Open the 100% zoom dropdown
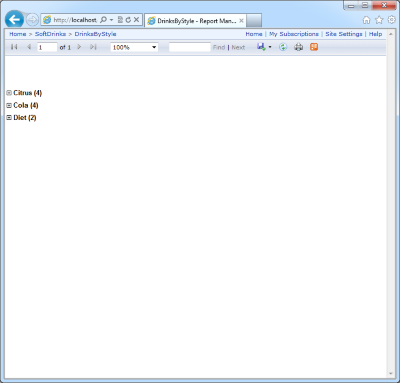400x383 pixels. click(134, 47)
